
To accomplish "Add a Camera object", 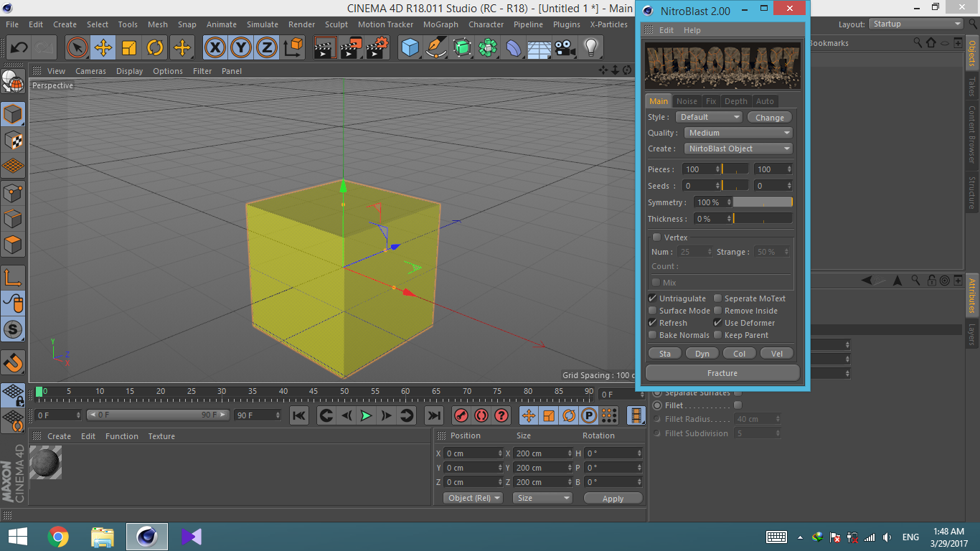I will click(565, 48).
